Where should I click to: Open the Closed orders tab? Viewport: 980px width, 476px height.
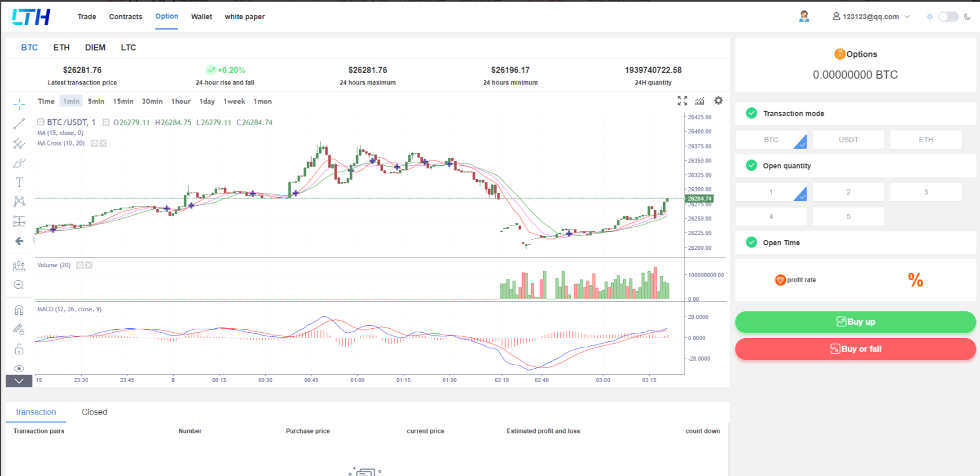[x=94, y=412]
